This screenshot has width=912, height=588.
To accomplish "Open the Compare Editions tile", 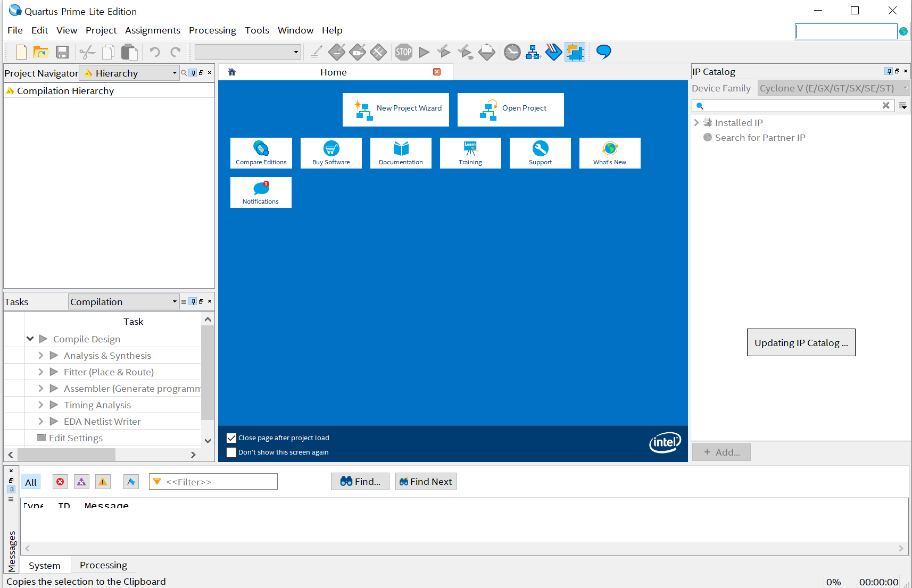I will [x=261, y=153].
